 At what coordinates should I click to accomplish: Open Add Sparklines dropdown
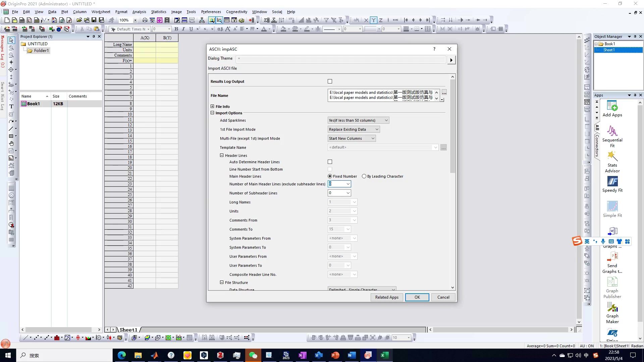386,120
